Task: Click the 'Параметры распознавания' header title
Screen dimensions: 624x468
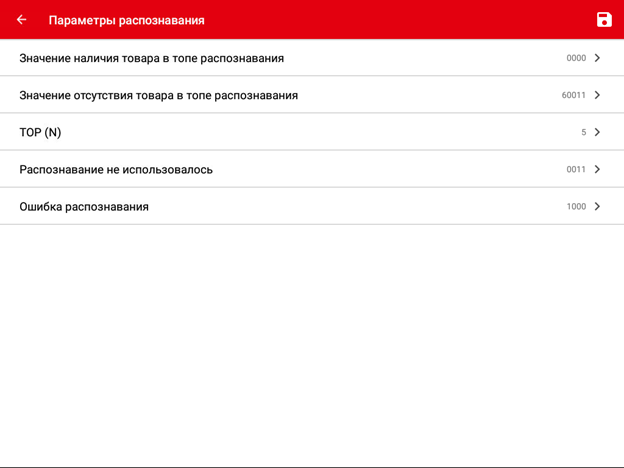Action: (x=126, y=20)
